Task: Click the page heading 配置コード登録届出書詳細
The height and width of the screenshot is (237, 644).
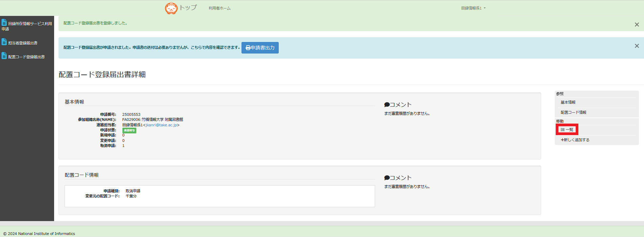Action: 102,74
